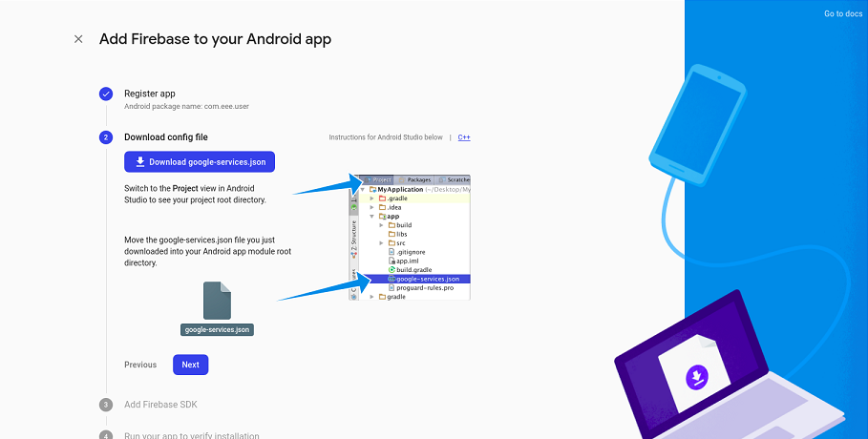
Task: Click the gray google-services.json file icon
Action: point(217,301)
